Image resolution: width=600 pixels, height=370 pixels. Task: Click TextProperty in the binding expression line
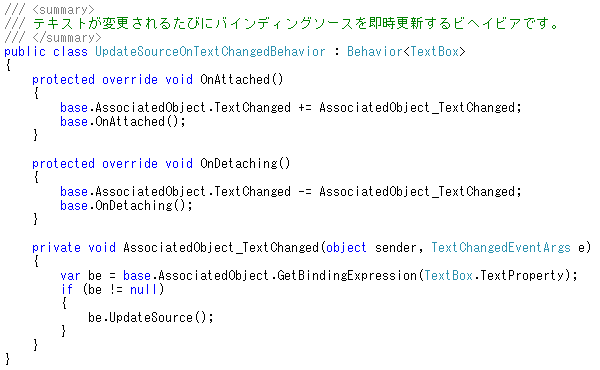(x=522, y=275)
